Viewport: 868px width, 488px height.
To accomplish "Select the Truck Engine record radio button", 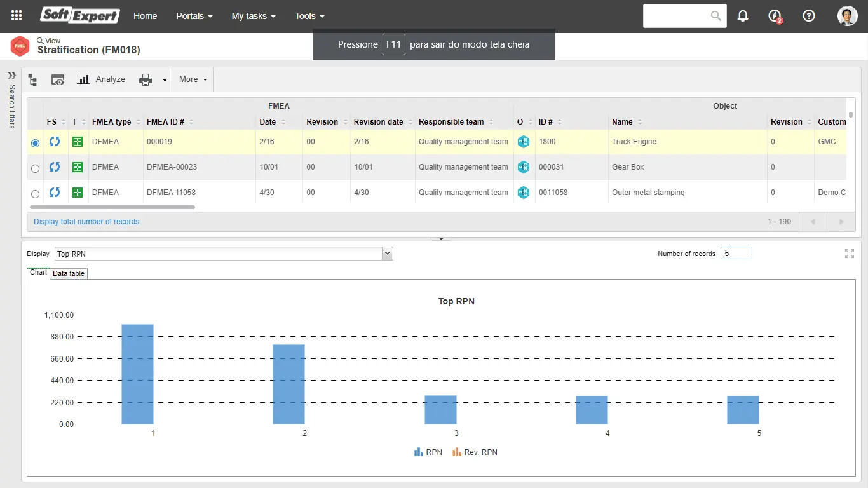I will [x=35, y=143].
